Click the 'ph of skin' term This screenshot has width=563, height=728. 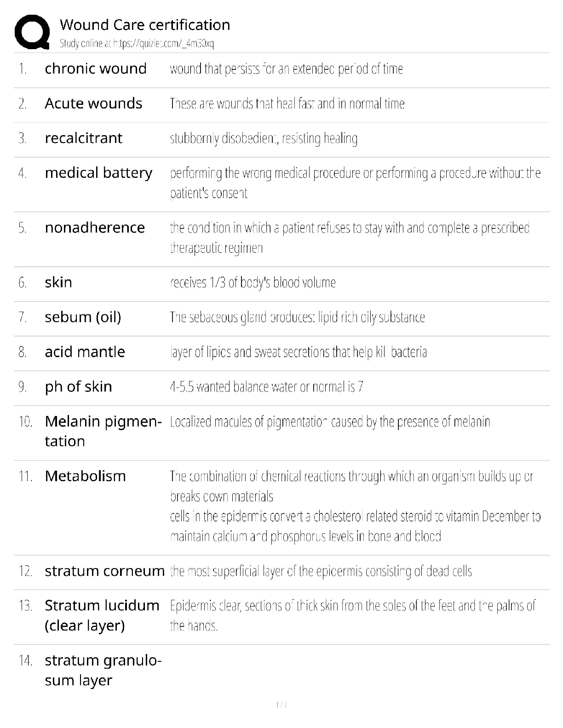pos(78,387)
